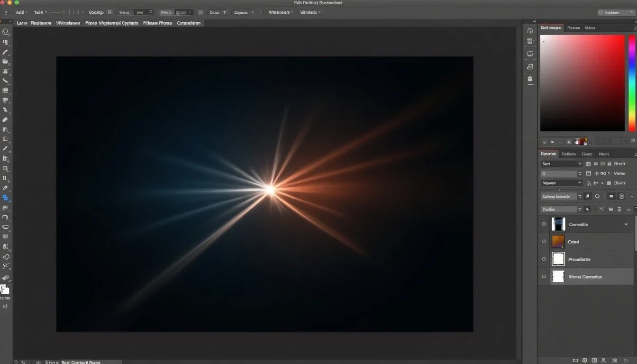The height and width of the screenshot is (364, 637).
Task: Toggle visibility of the orange thumbnail layer
Action: pyautogui.click(x=544, y=242)
